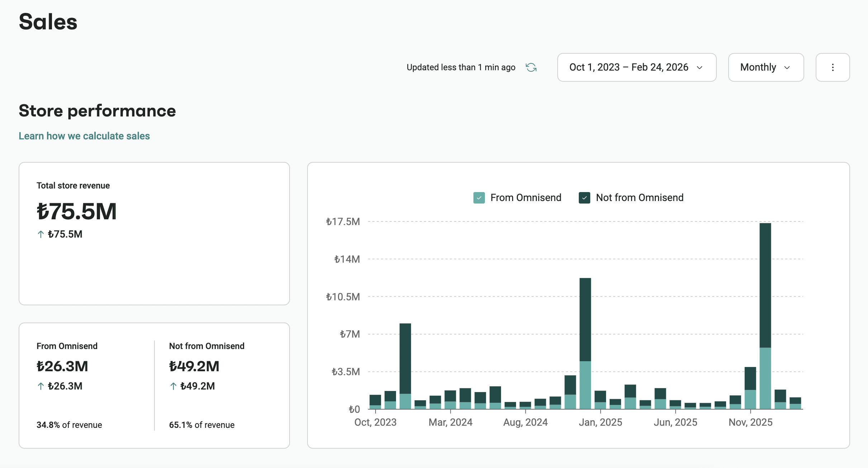Select the Store performance section title

pyautogui.click(x=97, y=110)
